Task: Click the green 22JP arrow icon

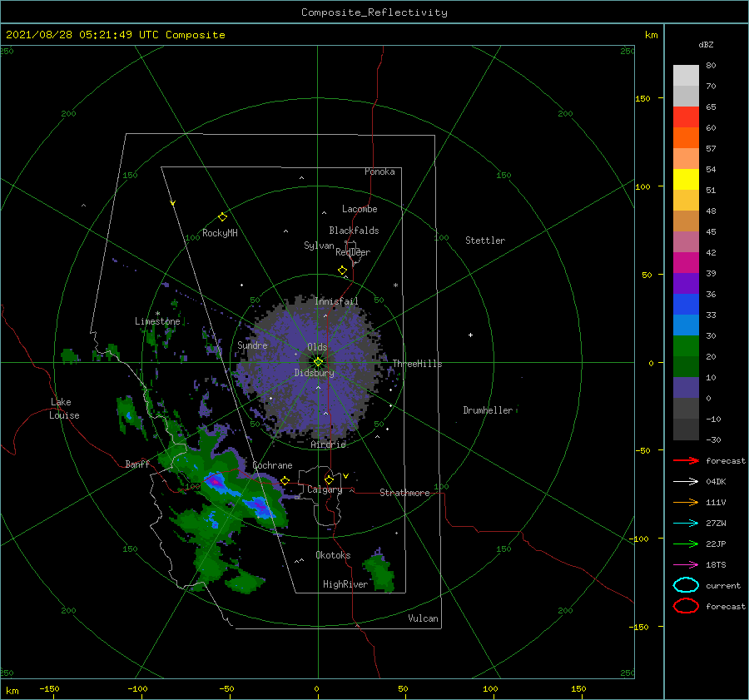Action: pos(686,544)
